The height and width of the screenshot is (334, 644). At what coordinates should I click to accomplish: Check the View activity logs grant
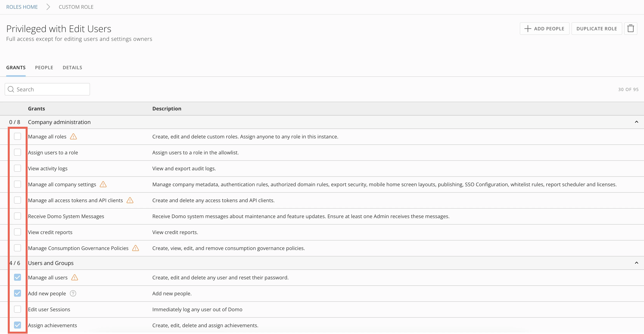coord(17,168)
